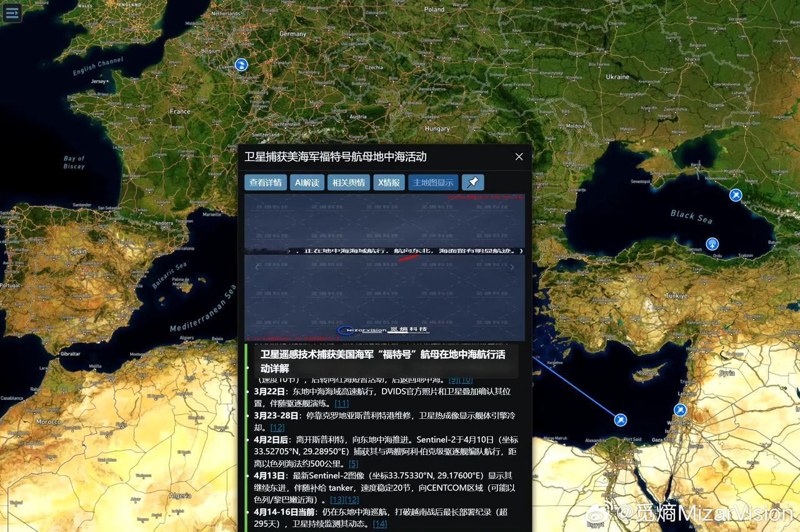Follow citation link [10]

pyautogui.click(x=466, y=379)
